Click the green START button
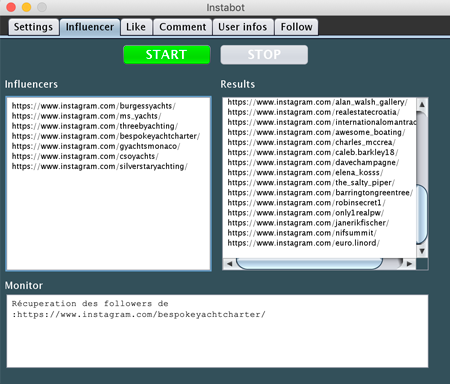Viewport: 450px width, 384px height. [166, 55]
